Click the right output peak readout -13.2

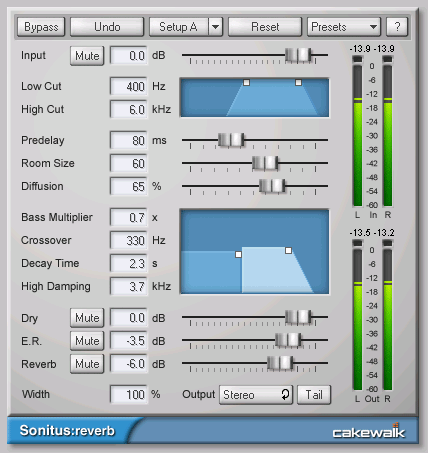[384, 233]
